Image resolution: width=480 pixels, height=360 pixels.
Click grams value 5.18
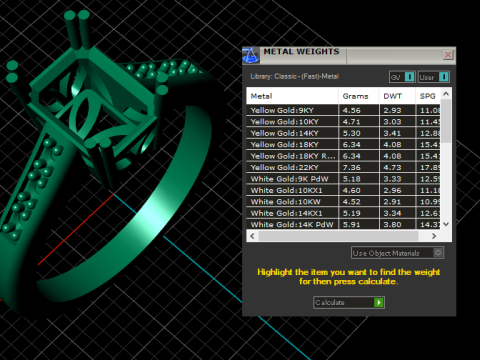point(351,179)
